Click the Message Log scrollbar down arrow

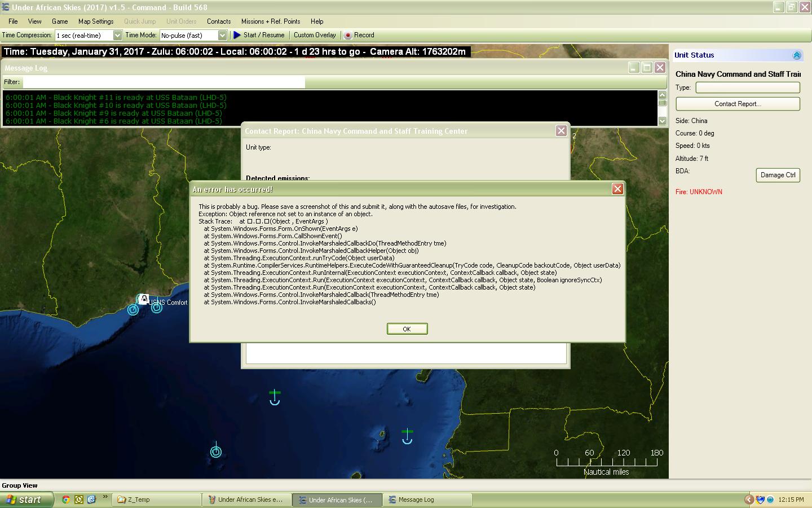click(x=662, y=120)
